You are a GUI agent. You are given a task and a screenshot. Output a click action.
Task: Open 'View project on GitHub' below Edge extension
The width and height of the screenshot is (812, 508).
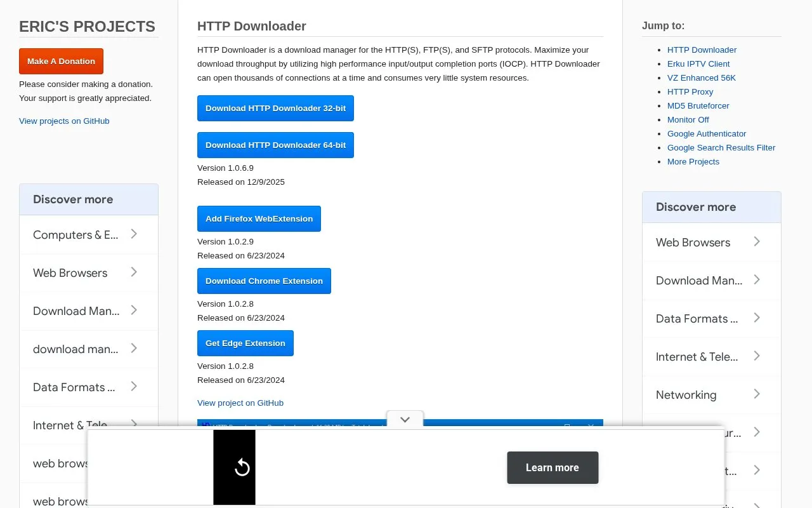pos(240,403)
